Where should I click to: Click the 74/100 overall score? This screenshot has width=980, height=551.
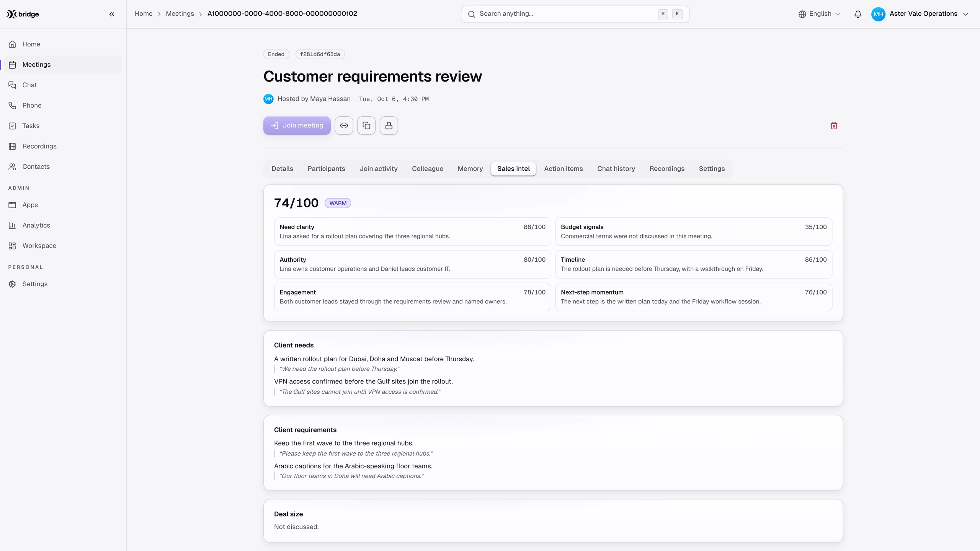coord(296,203)
